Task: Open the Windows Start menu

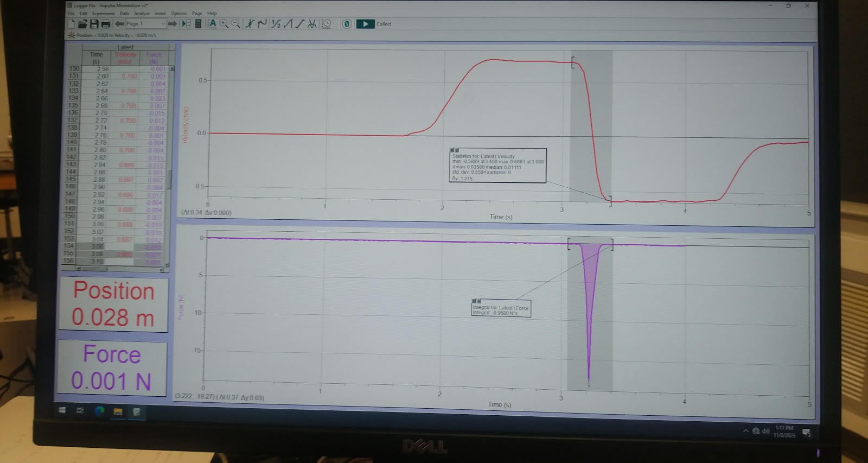Action: [62, 411]
